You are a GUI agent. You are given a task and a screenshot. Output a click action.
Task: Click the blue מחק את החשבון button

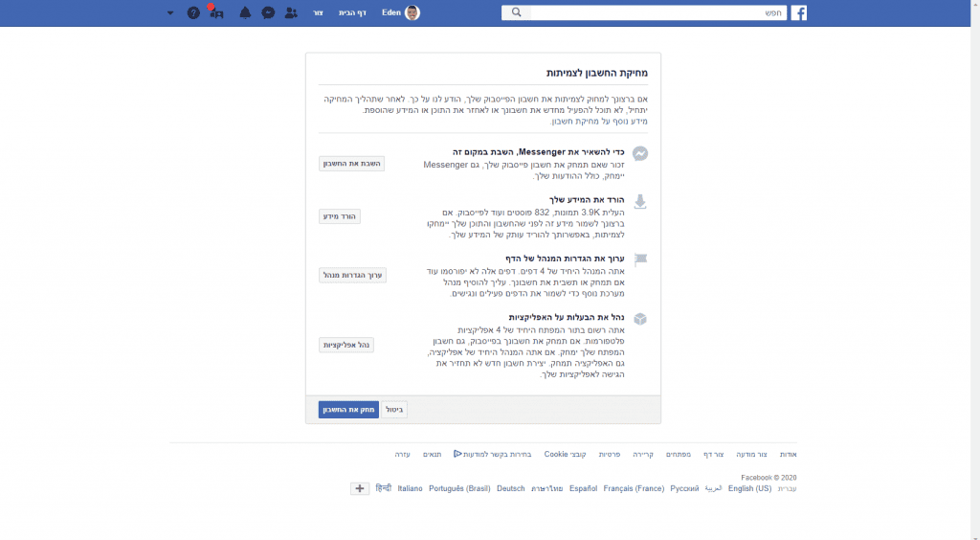348,410
